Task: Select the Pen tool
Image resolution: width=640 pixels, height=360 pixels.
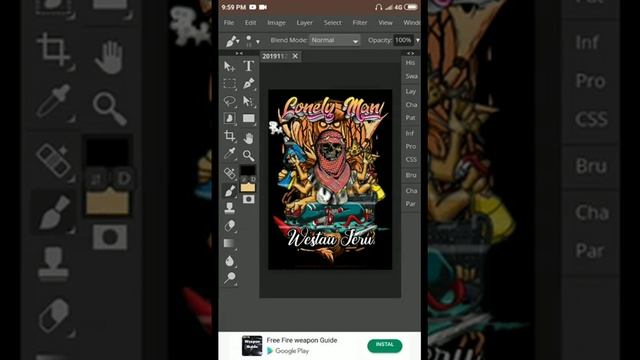Action: click(249, 84)
